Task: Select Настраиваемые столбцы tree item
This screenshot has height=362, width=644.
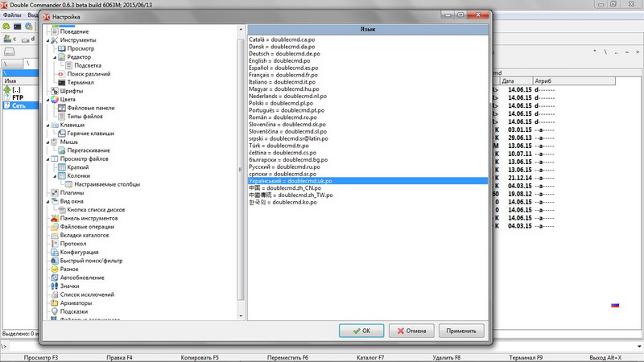Action: click(107, 184)
